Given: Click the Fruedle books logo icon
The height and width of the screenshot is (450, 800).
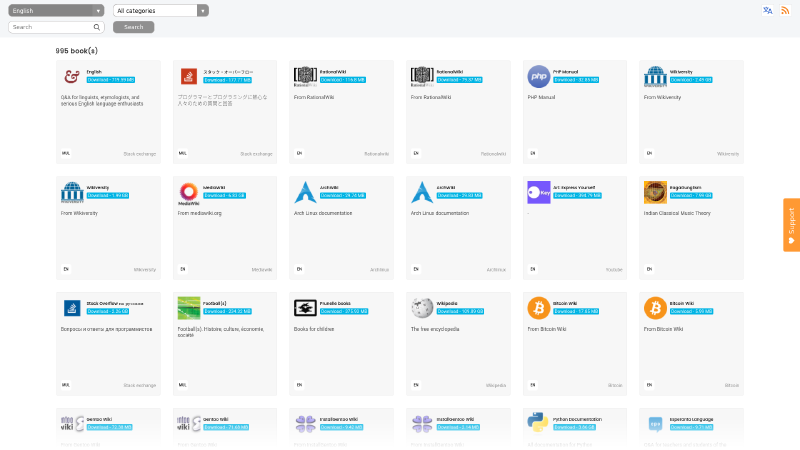Looking at the screenshot, I should [x=305, y=308].
